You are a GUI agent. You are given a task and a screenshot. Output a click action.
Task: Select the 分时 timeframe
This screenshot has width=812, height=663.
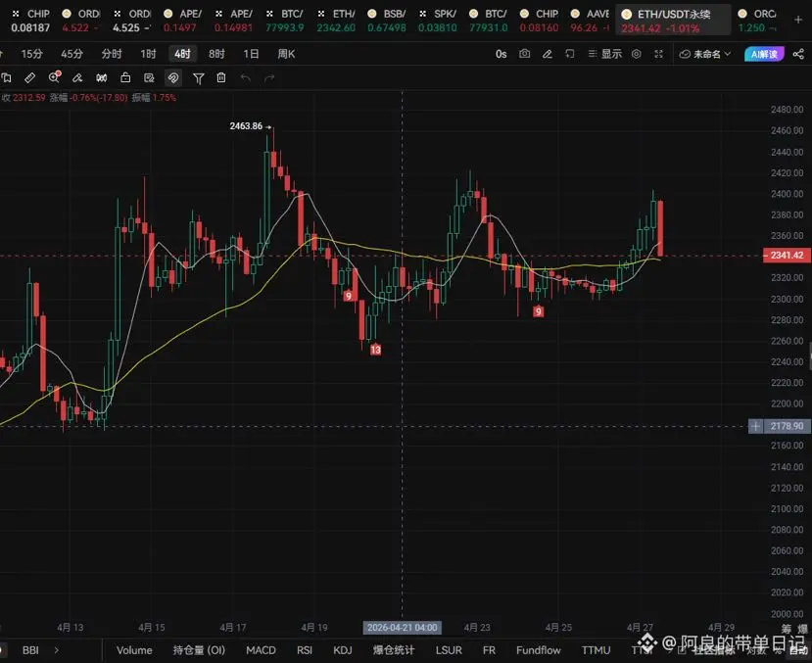tap(112, 54)
